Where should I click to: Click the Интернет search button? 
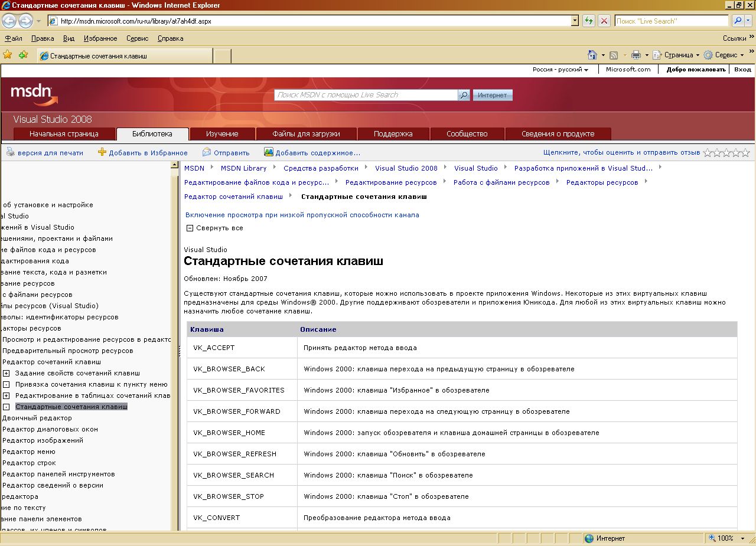(493, 95)
